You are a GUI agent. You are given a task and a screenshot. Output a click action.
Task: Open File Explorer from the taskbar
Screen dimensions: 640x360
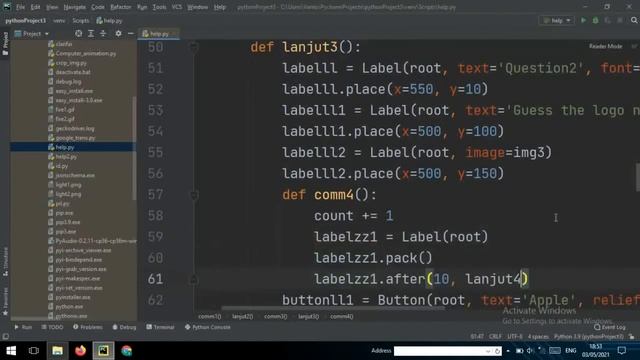[57, 351]
